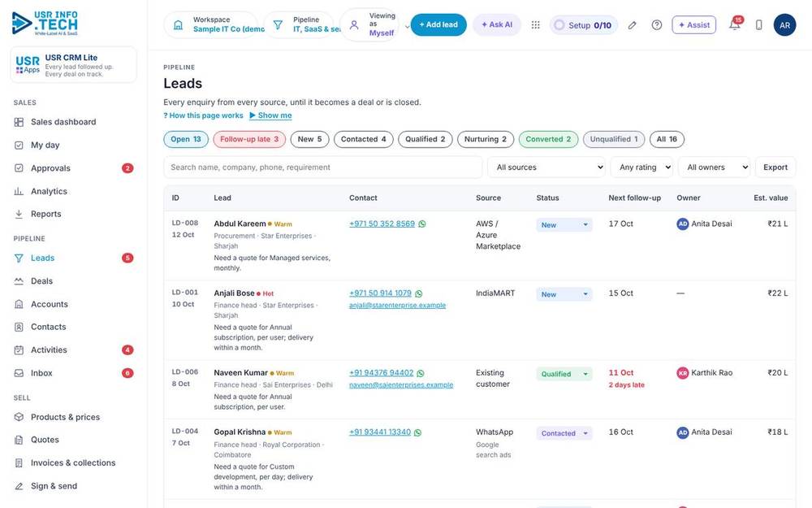Click the Accounts building icon in the sidebar
The height and width of the screenshot is (508, 812).
coord(19,304)
